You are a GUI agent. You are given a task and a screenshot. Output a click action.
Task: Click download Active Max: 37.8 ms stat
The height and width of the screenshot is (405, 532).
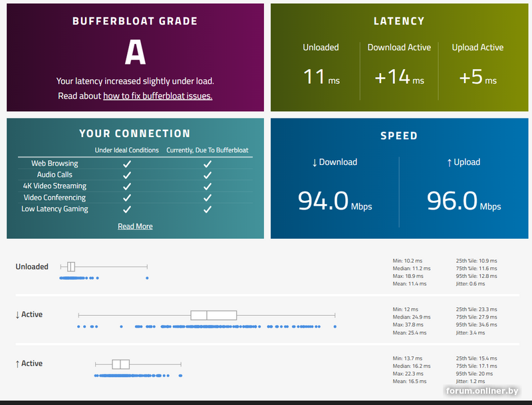[x=408, y=325]
